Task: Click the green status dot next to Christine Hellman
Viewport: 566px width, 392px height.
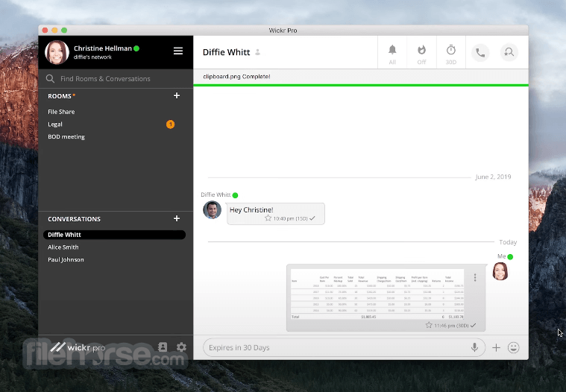Action: (136, 48)
